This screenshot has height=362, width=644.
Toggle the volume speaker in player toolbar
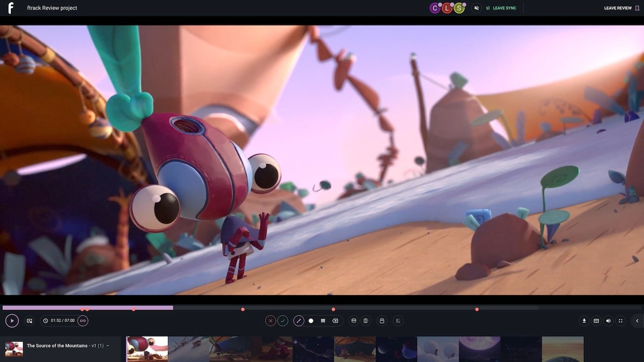[x=608, y=321]
